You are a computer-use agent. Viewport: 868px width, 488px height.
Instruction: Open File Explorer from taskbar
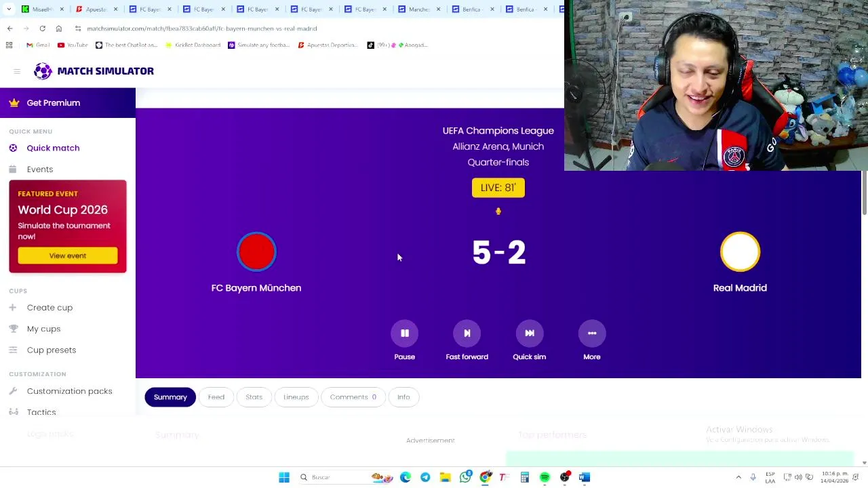(445, 477)
